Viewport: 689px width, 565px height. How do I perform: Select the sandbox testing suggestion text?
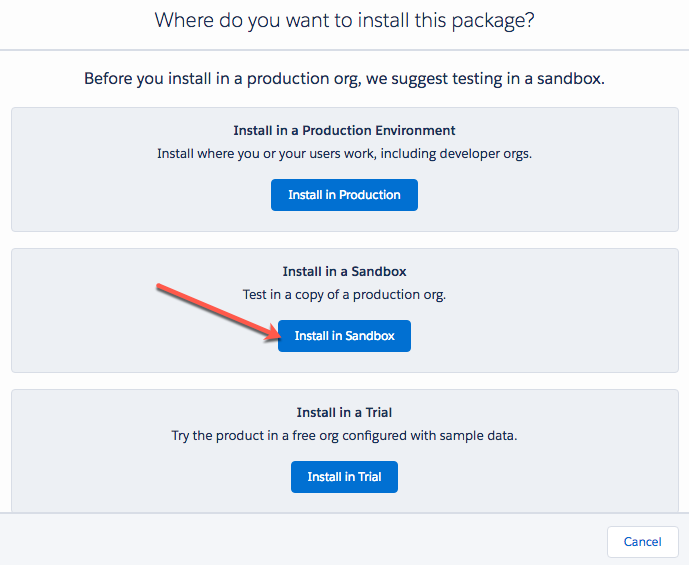click(344, 78)
